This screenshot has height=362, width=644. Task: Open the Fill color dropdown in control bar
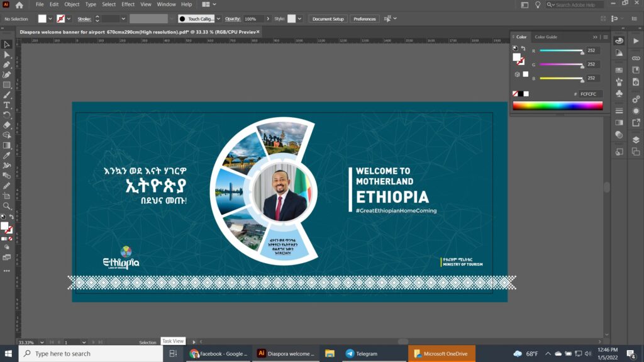click(50, 18)
